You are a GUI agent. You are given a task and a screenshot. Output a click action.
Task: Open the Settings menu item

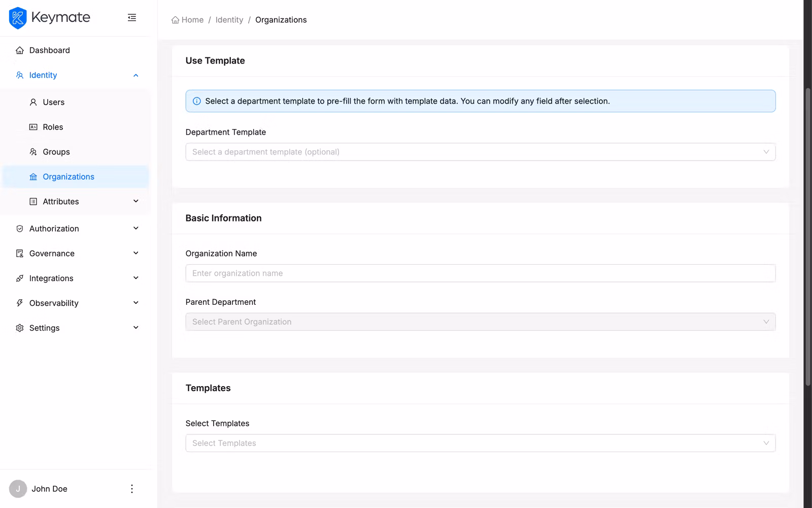[45, 328]
